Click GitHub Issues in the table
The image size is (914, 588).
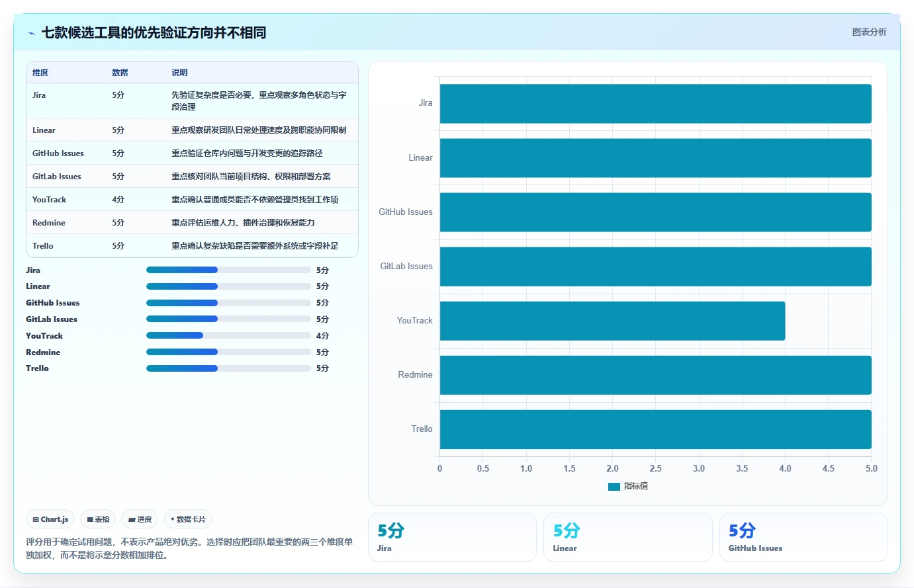[x=58, y=153]
